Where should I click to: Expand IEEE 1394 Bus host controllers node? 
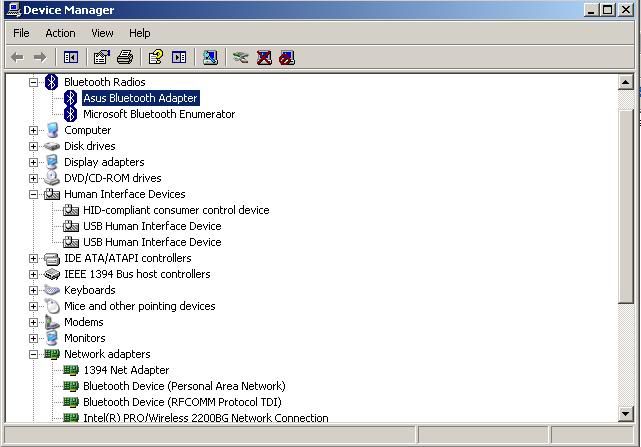(34, 274)
